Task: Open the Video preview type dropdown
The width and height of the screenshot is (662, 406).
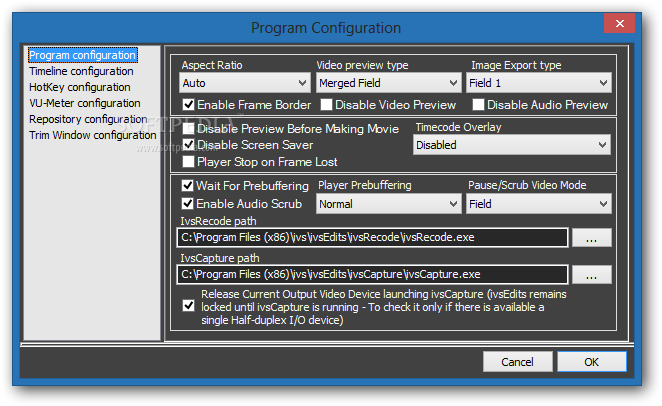Action: (388, 83)
